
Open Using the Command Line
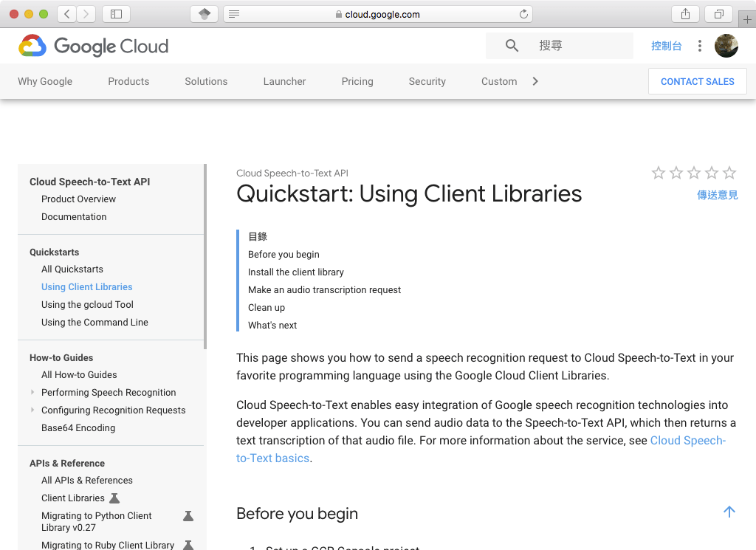(x=94, y=322)
